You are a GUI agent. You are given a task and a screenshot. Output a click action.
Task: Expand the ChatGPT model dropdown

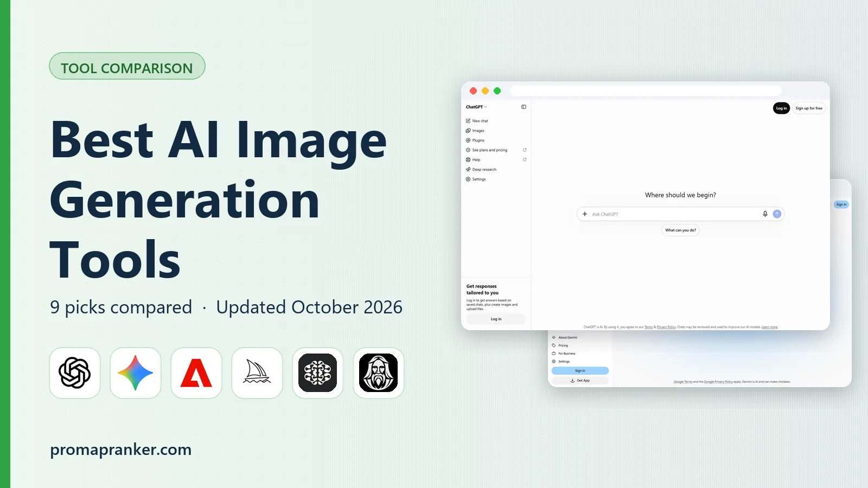point(476,107)
